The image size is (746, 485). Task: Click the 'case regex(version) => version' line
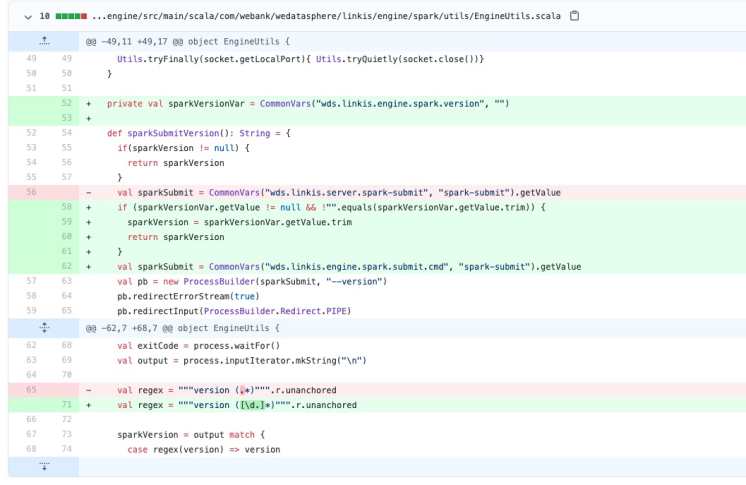click(204, 449)
